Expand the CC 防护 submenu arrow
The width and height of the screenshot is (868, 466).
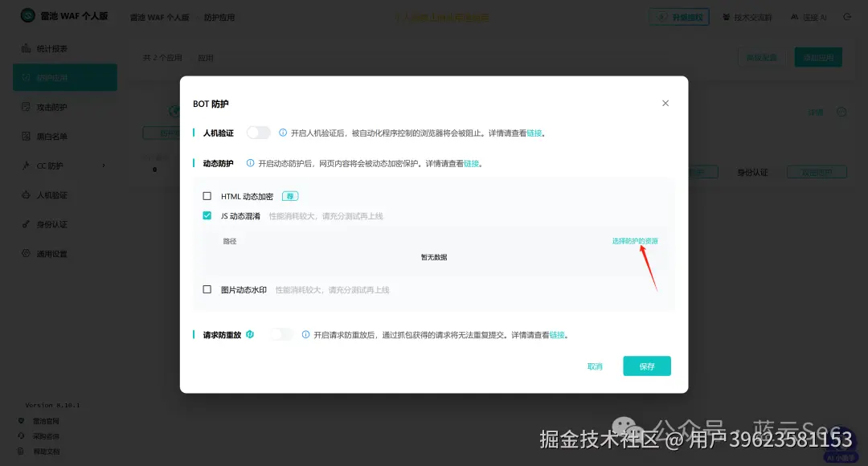104,166
